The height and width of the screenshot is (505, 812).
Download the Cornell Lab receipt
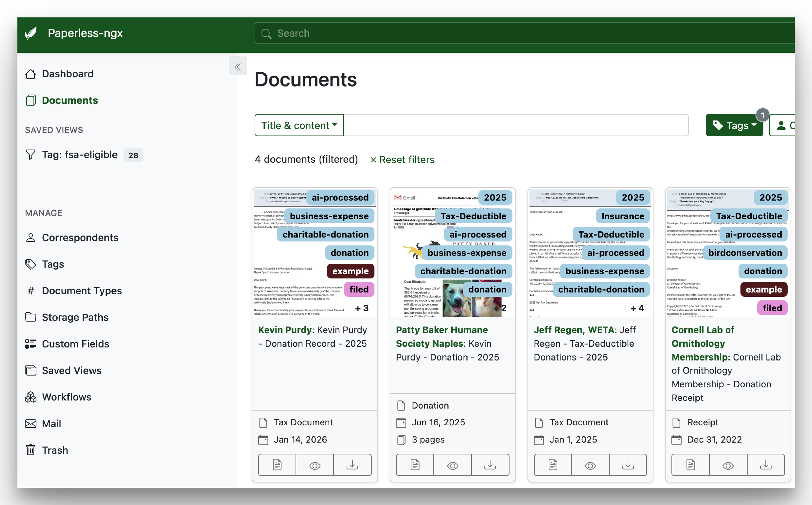(x=766, y=465)
